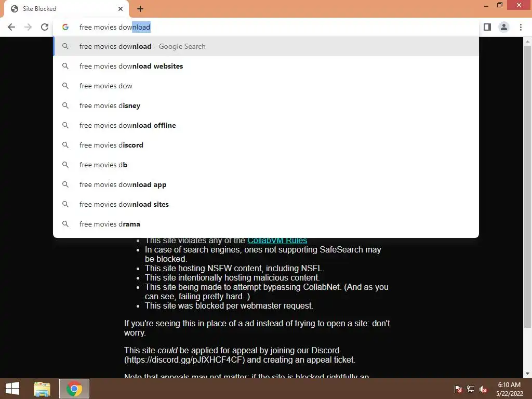Reload the page with refresh icon
532x399 pixels.
[45, 27]
